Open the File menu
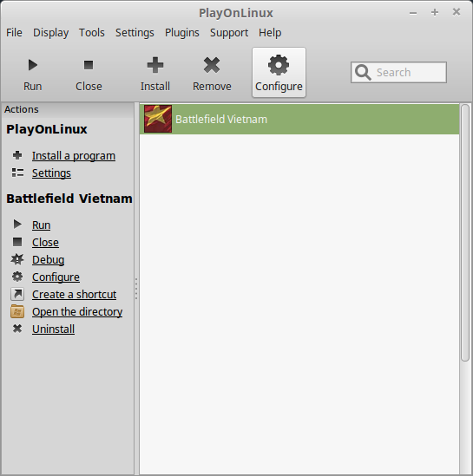Viewport: 473px width, 476px height. tap(14, 32)
